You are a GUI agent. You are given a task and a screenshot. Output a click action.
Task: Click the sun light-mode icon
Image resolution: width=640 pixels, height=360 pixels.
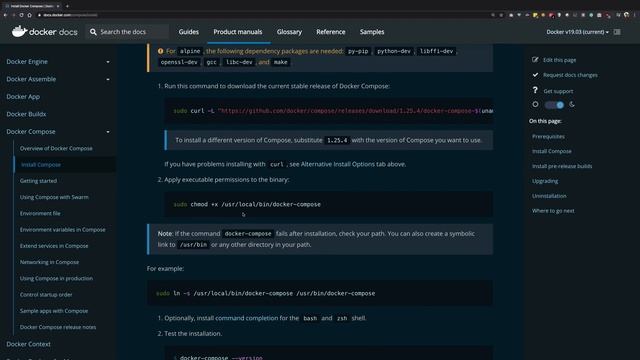(535, 104)
